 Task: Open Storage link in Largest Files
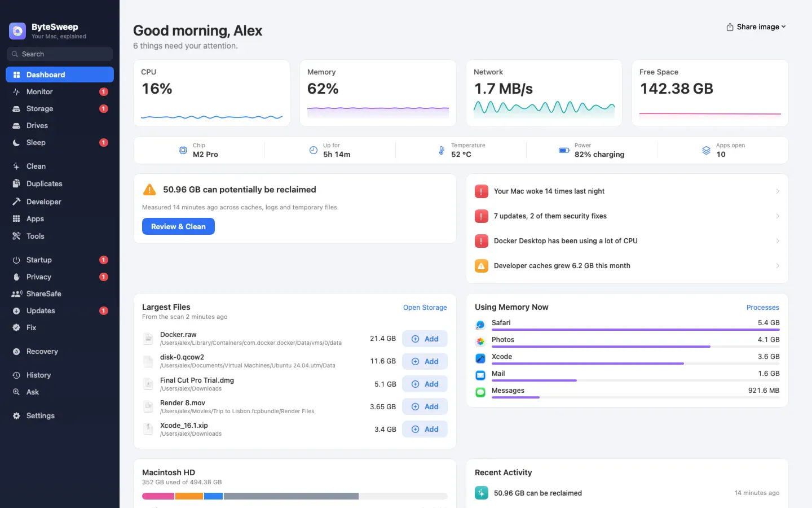pyautogui.click(x=425, y=308)
